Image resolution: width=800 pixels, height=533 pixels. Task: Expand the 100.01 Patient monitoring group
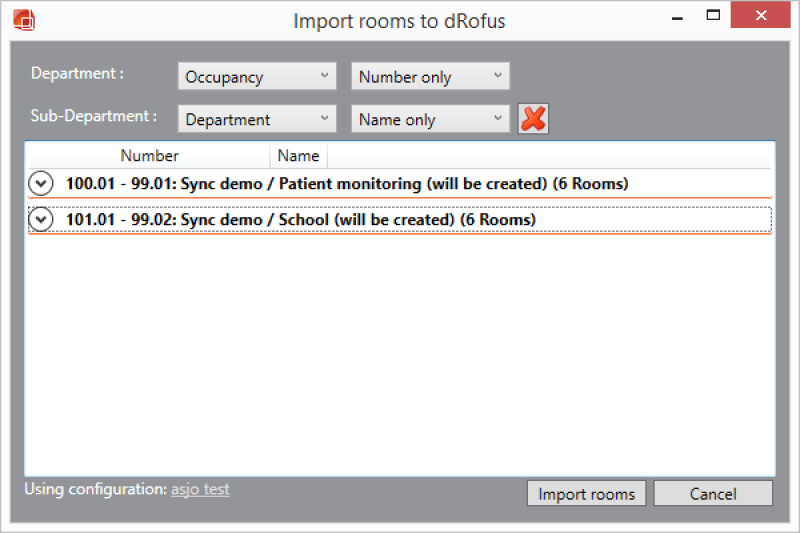pos(41,184)
